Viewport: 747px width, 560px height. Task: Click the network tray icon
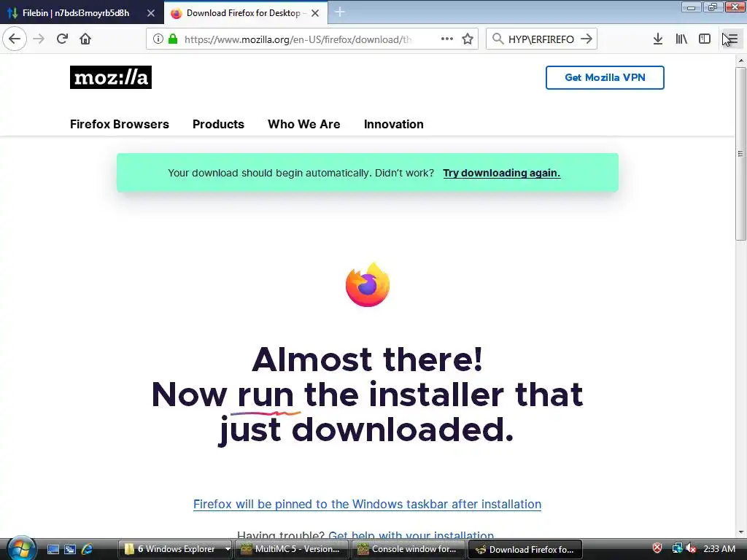click(x=677, y=548)
